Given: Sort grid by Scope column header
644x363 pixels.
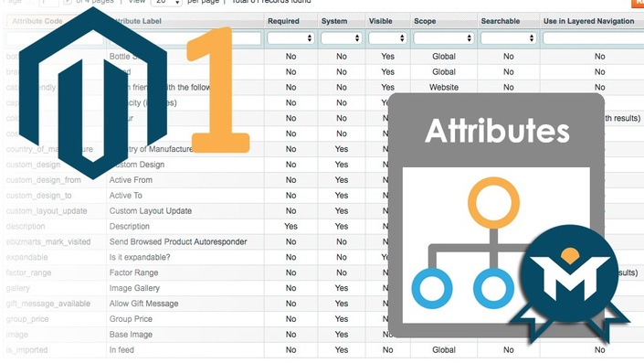Looking at the screenshot, I should click(x=425, y=21).
